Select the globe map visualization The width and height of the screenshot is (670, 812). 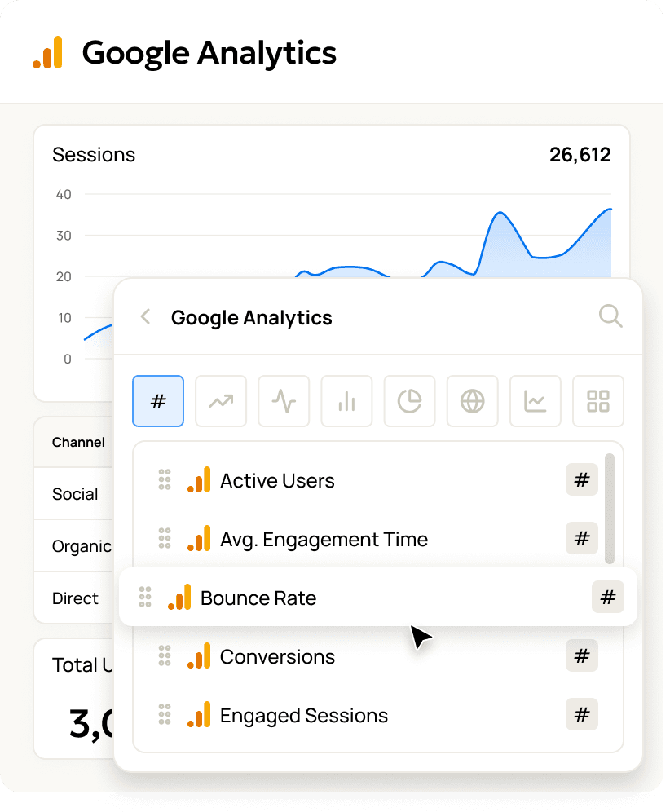472,401
